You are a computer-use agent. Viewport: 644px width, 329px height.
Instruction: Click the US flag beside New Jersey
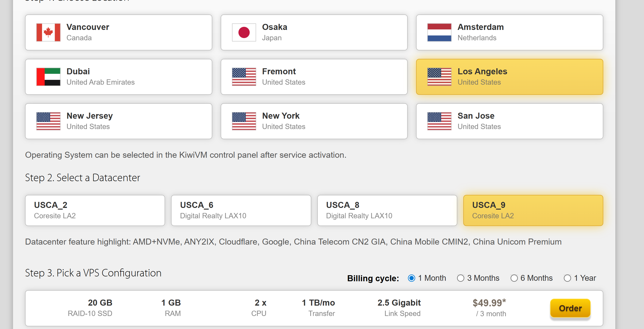point(48,121)
